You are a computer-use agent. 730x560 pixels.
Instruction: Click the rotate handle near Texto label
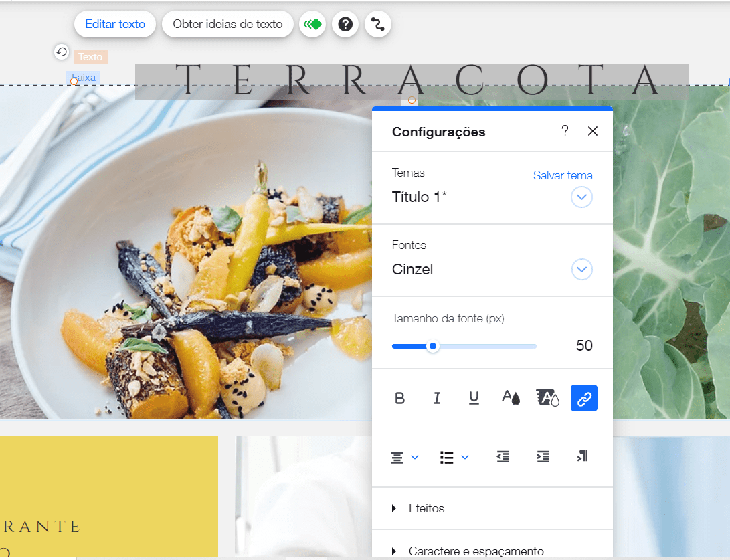click(x=62, y=52)
